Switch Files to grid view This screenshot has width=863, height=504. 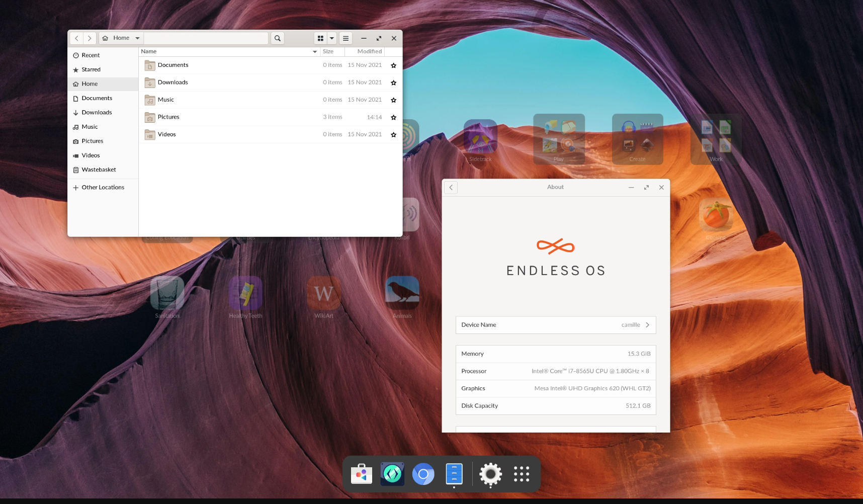coord(320,38)
